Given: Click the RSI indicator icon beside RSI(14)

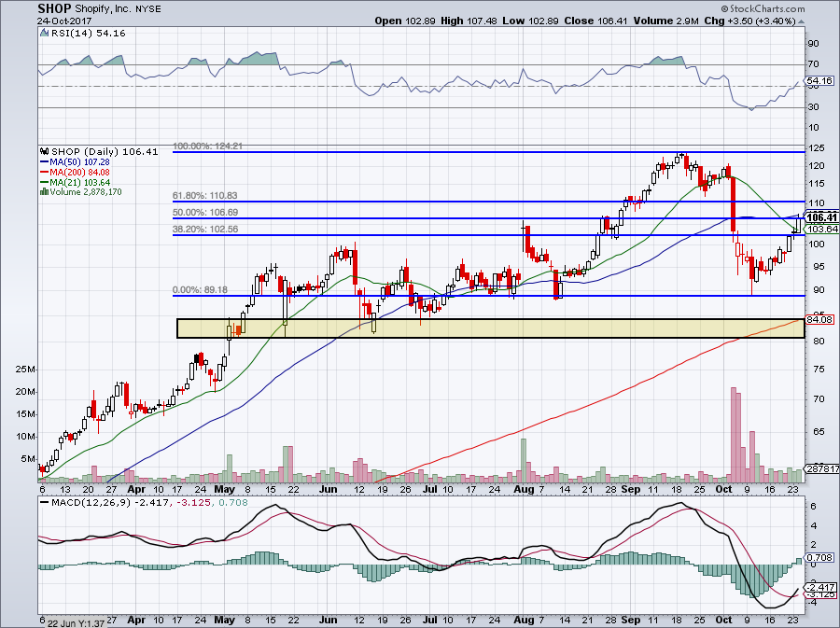Looking at the screenshot, I should [45, 34].
